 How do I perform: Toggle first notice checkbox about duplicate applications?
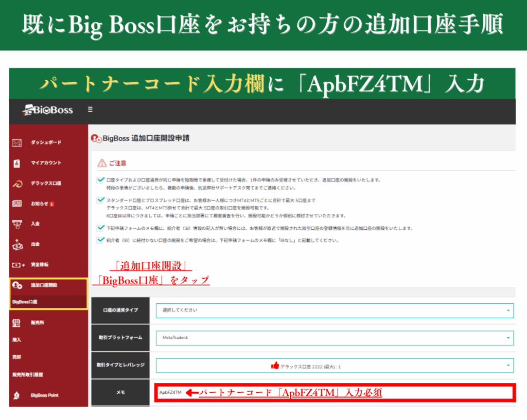(100, 180)
